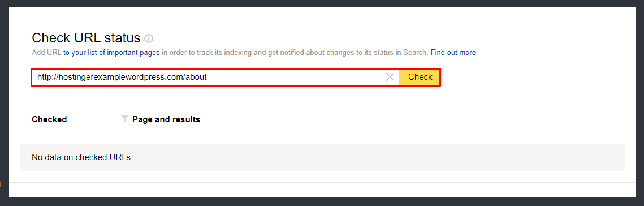Click the Check URL status heading
Image resolution: width=644 pixels, height=206 pixels.
click(x=86, y=38)
